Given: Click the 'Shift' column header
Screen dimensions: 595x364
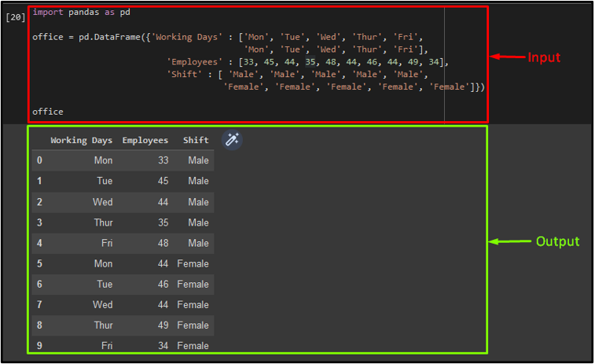Looking at the screenshot, I should (x=196, y=141).
